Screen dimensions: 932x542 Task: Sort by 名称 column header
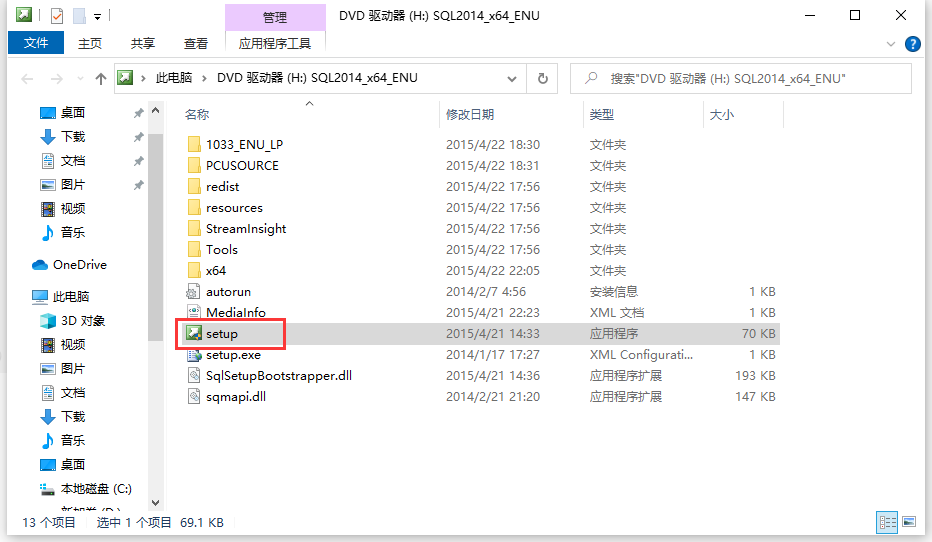tap(197, 114)
